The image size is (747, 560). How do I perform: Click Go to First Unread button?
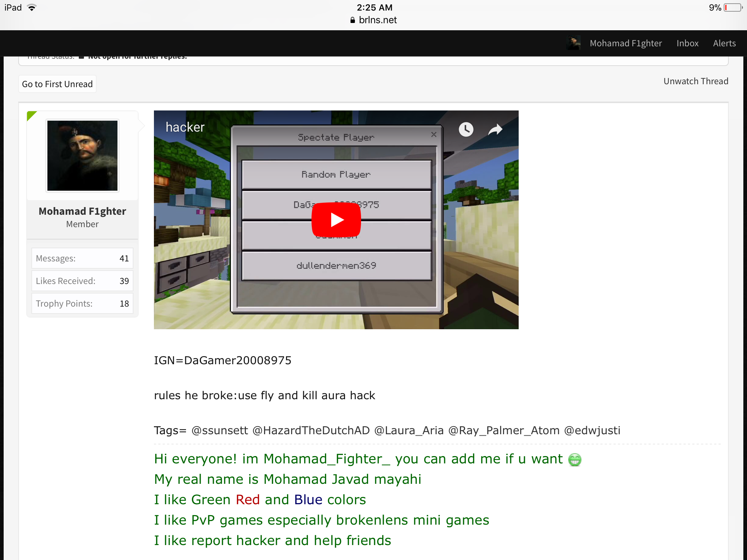[x=57, y=84]
